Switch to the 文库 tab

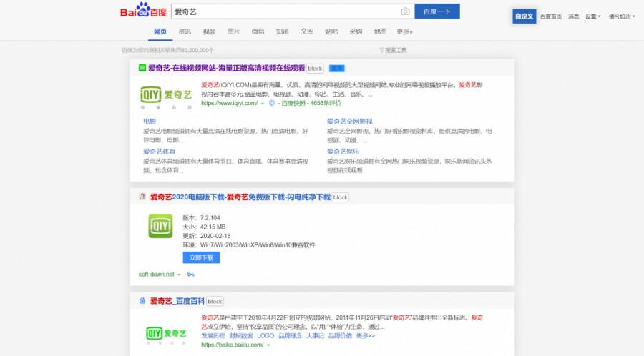[307, 31]
